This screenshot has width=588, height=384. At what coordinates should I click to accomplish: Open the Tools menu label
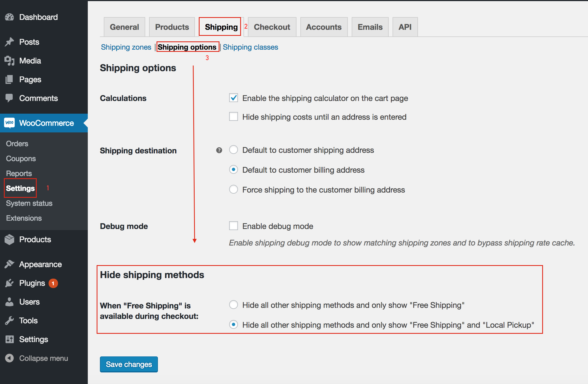tap(28, 321)
